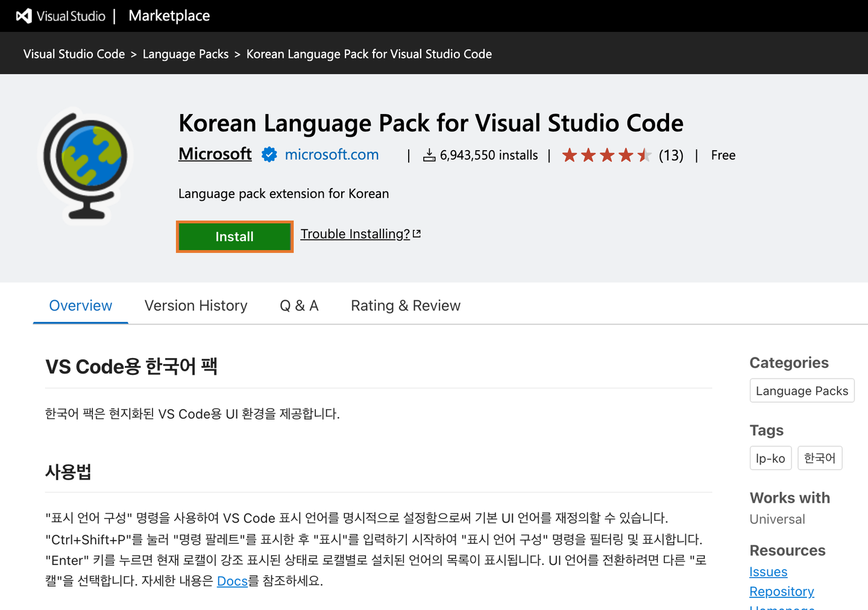This screenshot has height=610, width=868.
Task: Select the Overview tab
Action: (81, 306)
